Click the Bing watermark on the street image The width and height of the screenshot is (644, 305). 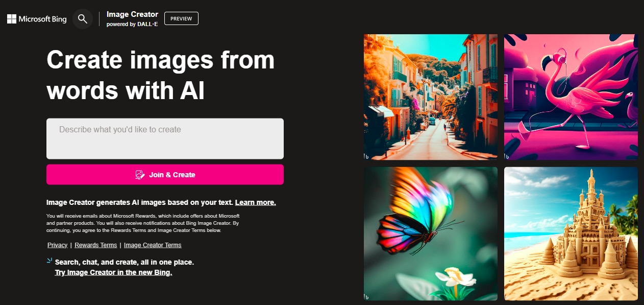point(366,155)
